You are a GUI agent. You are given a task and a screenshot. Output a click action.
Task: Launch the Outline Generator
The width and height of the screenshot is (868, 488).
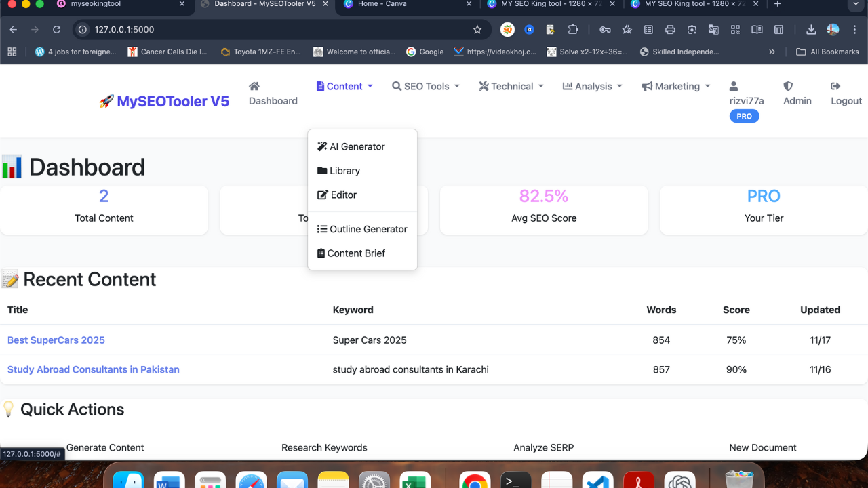point(367,229)
